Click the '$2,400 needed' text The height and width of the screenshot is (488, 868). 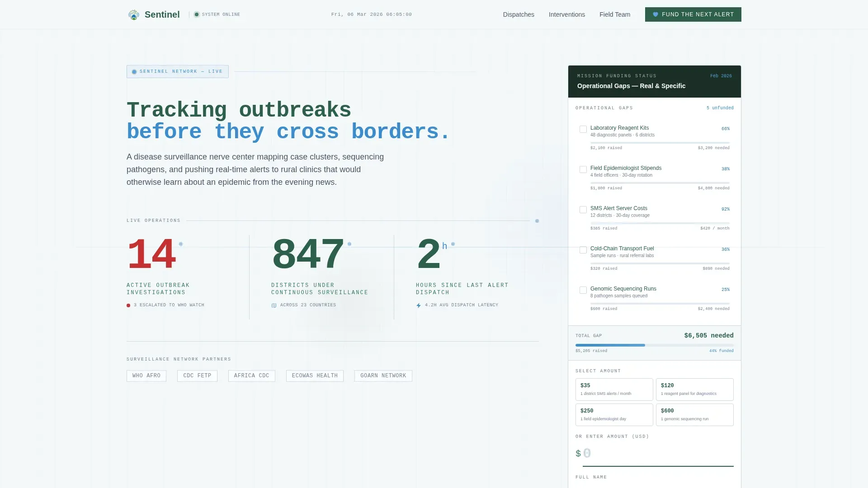point(713,309)
